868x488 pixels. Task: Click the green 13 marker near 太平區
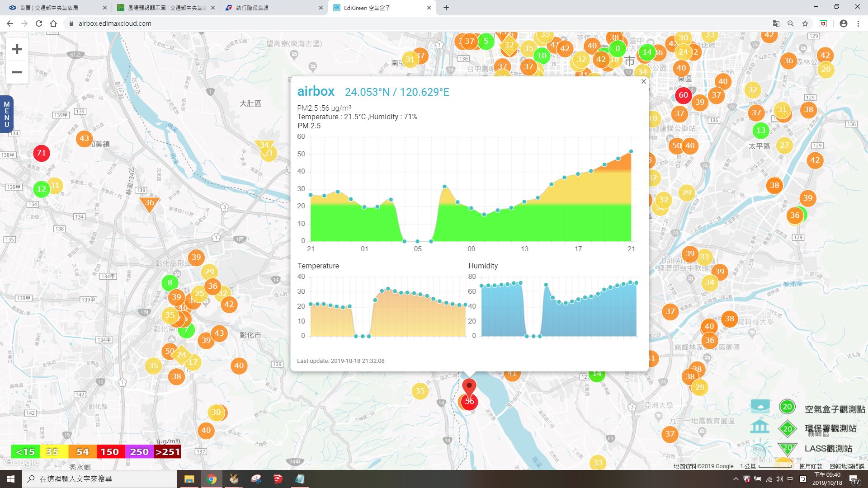(761, 131)
